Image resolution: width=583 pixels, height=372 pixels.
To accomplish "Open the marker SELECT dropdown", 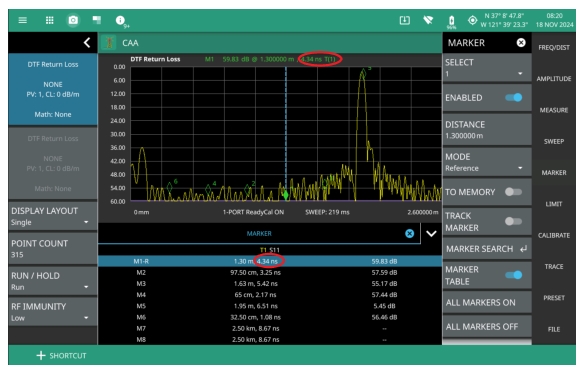I will pyautogui.click(x=487, y=68).
